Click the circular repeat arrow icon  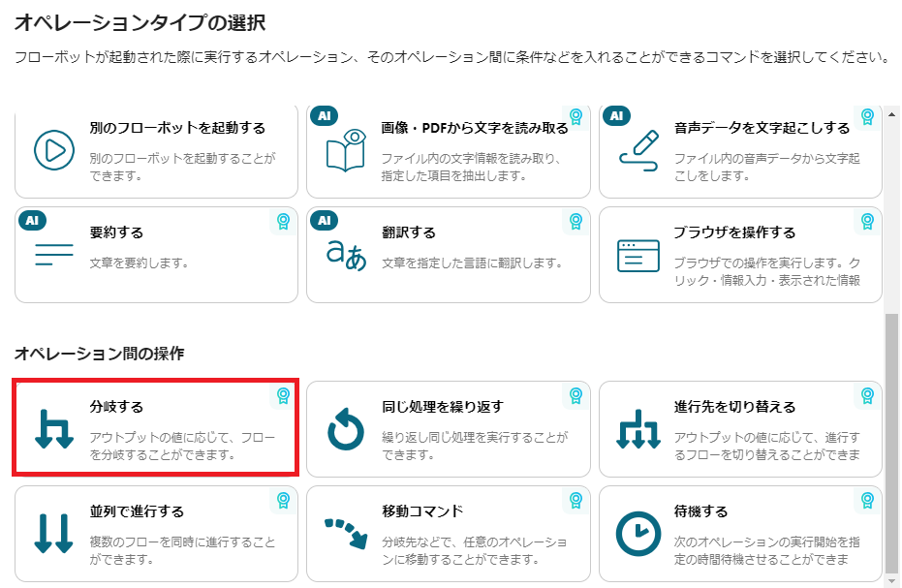346,429
